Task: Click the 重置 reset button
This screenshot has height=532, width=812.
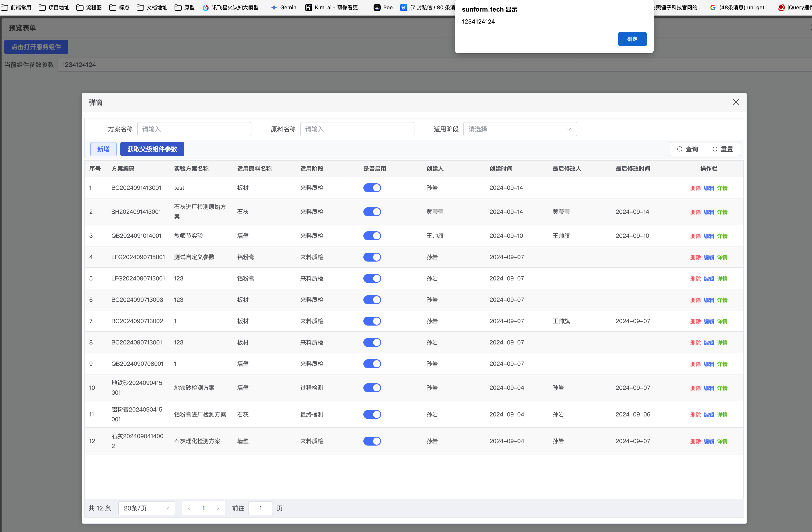Action: pos(722,149)
